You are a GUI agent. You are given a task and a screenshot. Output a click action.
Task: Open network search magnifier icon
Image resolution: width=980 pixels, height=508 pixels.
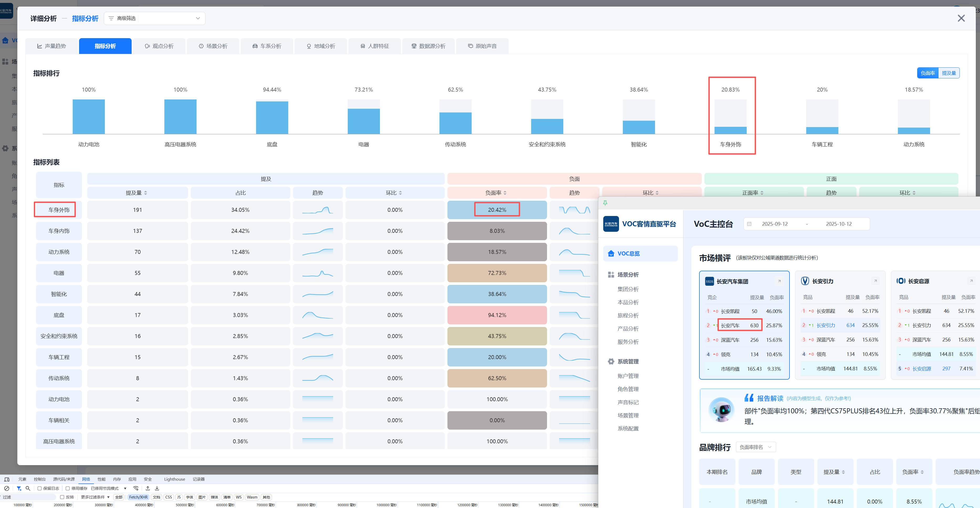click(x=28, y=488)
